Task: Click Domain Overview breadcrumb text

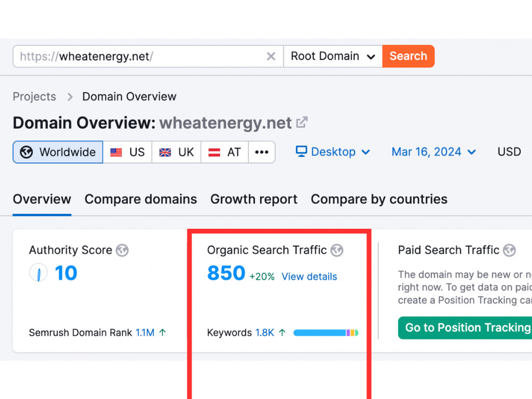Action: pos(129,97)
